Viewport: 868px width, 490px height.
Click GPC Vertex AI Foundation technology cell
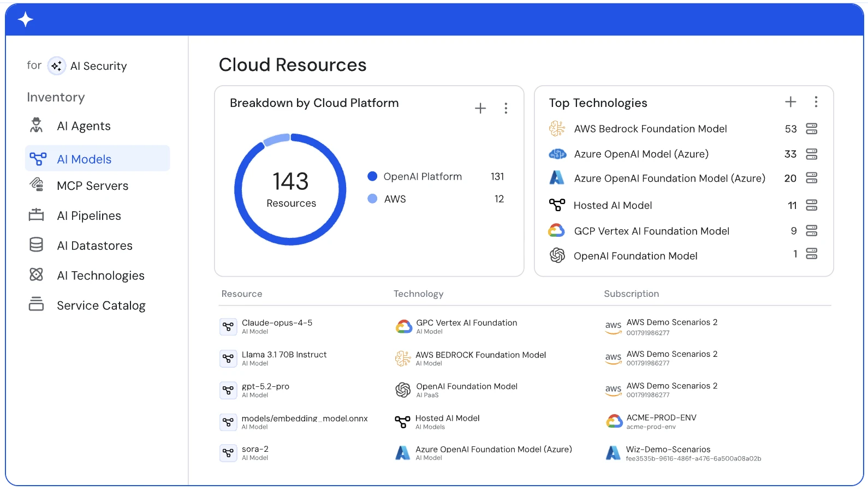point(466,322)
